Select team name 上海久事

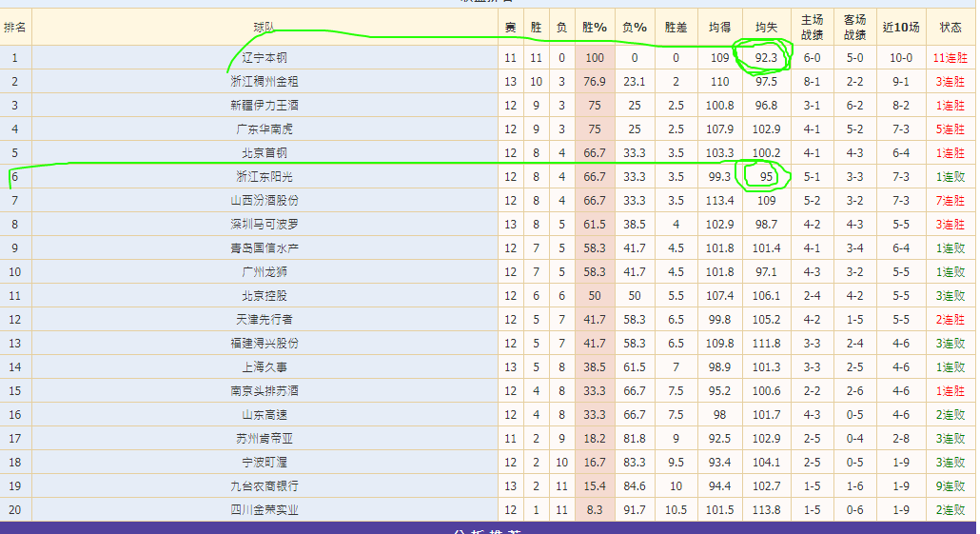pyautogui.click(x=265, y=366)
